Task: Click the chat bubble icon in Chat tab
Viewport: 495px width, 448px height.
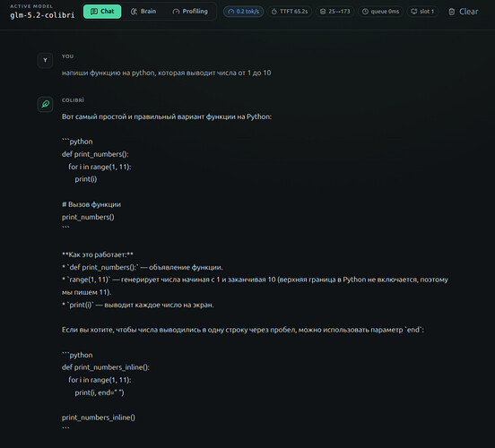Action: (x=94, y=12)
